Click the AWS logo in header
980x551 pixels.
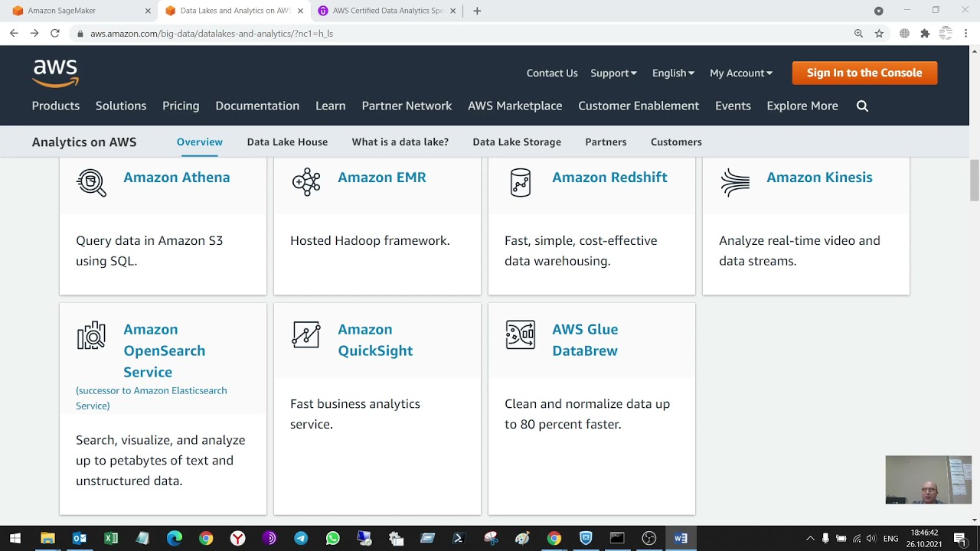55,73
